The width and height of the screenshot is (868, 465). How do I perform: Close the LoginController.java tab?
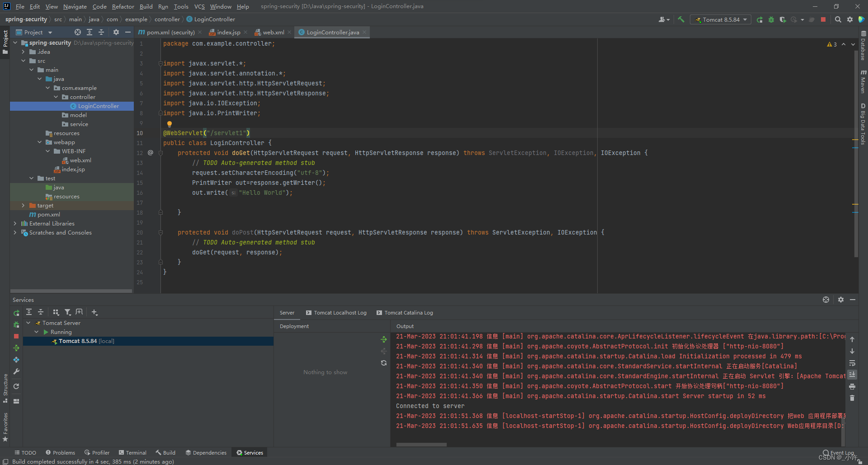point(364,32)
